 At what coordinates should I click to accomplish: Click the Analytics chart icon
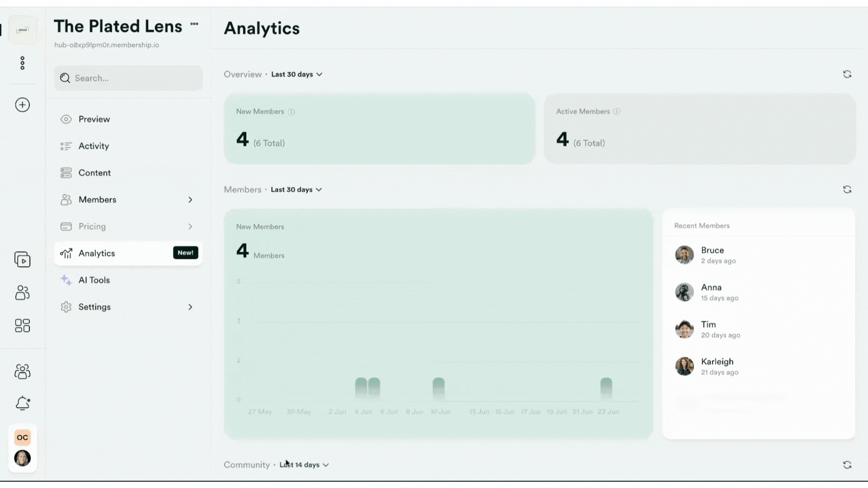tap(66, 253)
